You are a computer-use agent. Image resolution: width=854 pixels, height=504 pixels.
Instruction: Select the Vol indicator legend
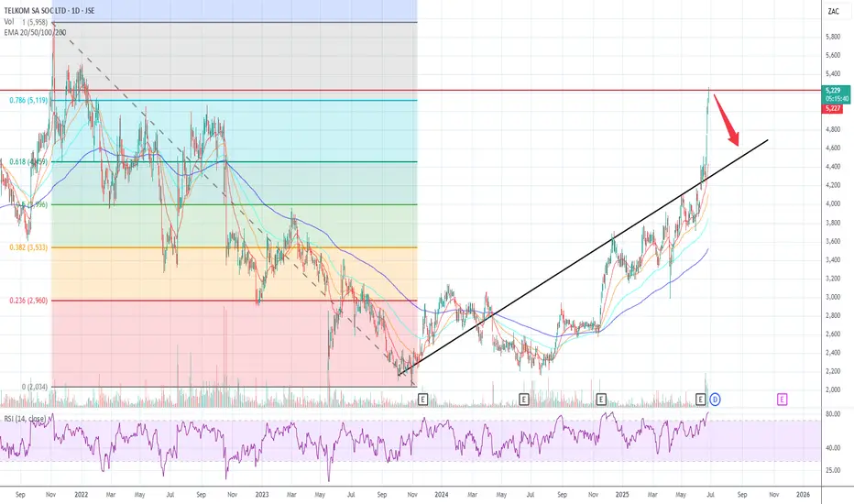[9, 21]
